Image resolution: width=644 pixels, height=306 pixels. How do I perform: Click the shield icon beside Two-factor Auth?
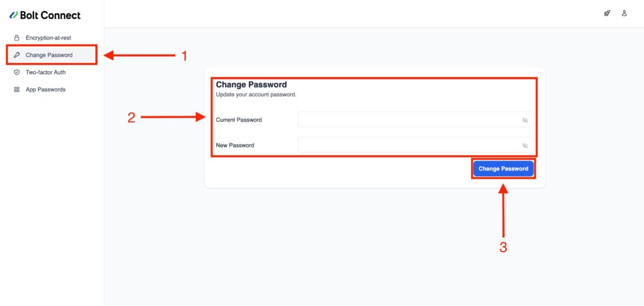17,72
